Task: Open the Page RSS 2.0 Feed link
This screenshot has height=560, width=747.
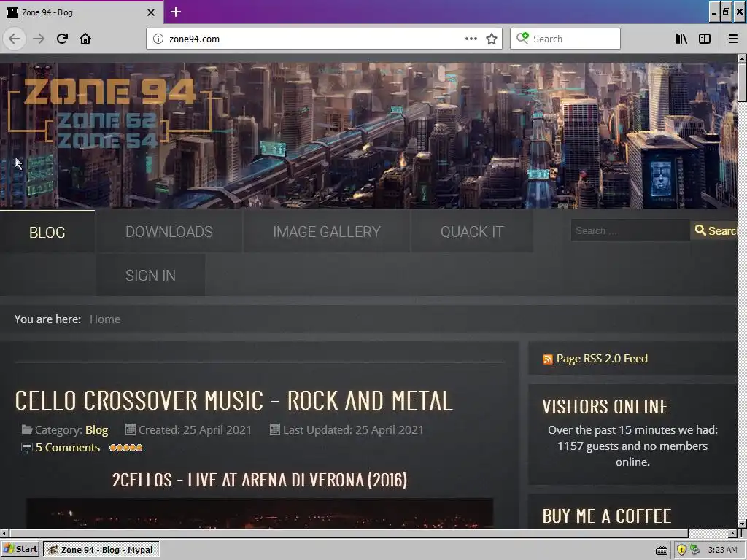Action: [x=602, y=359]
